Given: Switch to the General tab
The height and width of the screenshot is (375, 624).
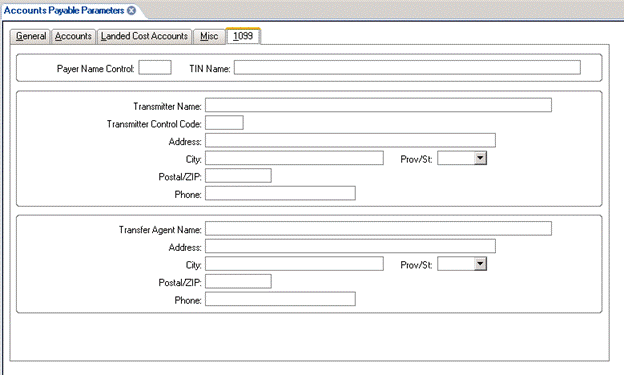Looking at the screenshot, I should [x=31, y=36].
